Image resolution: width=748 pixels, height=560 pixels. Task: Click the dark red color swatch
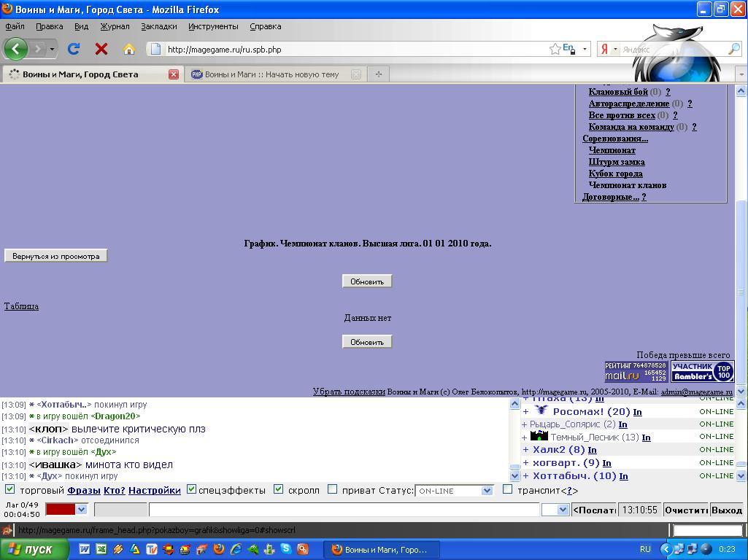(x=61, y=510)
